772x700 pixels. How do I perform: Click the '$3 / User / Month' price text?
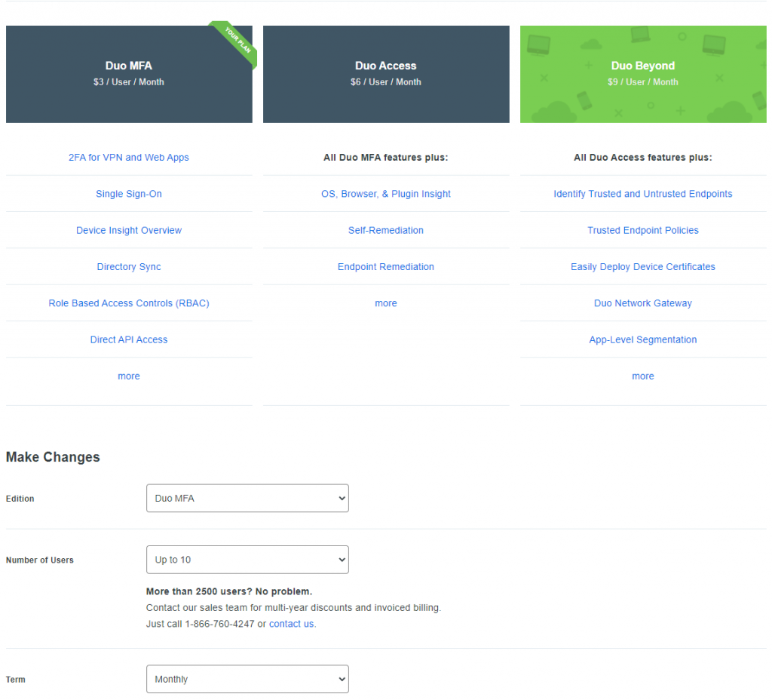(129, 81)
